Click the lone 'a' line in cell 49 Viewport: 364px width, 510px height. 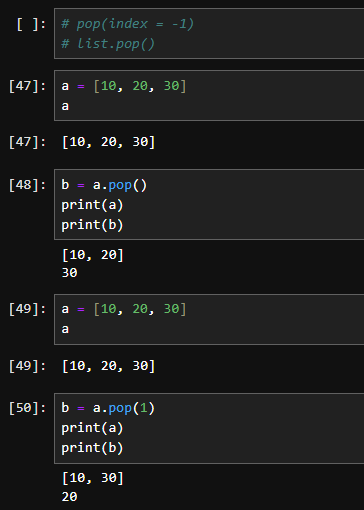pos(65,329)
